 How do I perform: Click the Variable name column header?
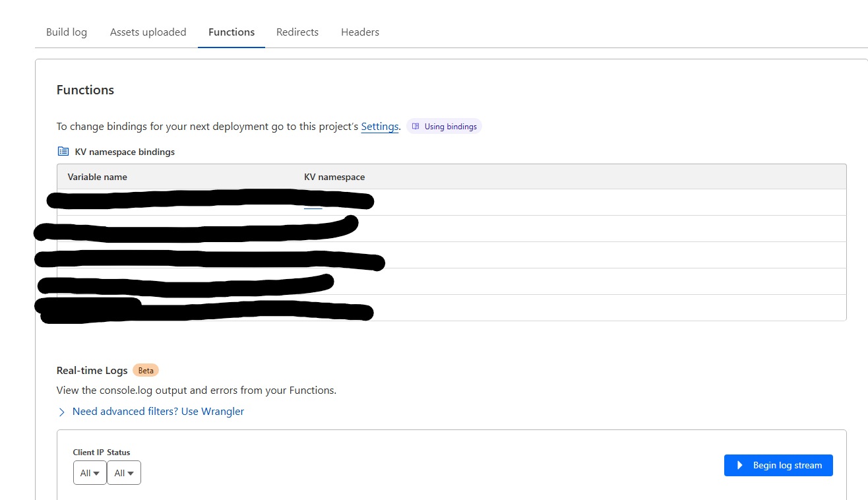click(98, 177)
